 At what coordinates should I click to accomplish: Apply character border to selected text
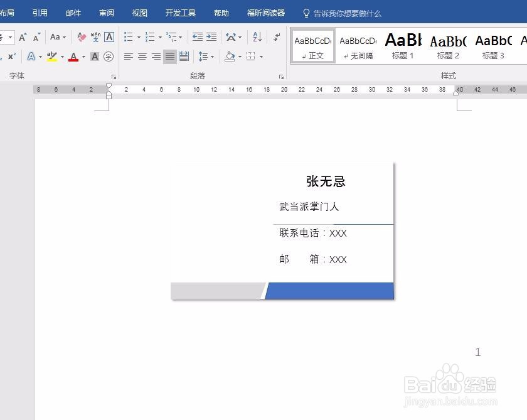click(109, 40)
